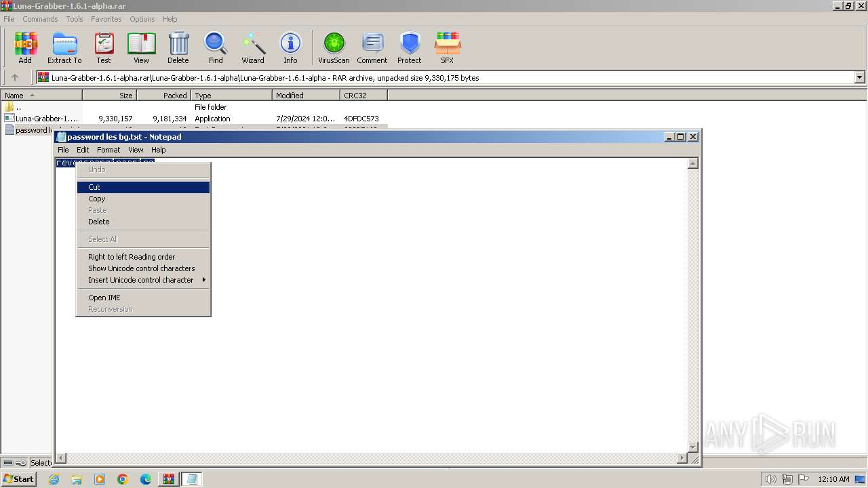Open the Extract To tool
This screenshot has height=488, width=868.
pyautogui.click(x=64, y=48)
